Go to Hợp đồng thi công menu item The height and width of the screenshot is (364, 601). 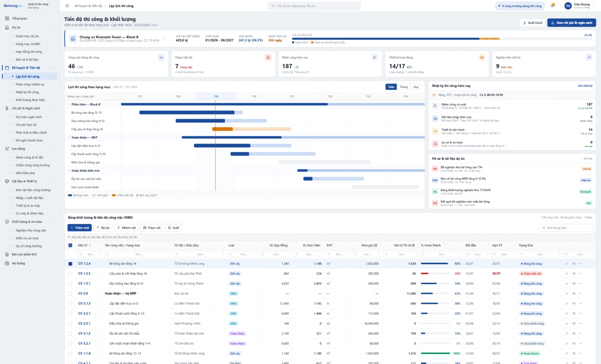[x=29, y=52]
